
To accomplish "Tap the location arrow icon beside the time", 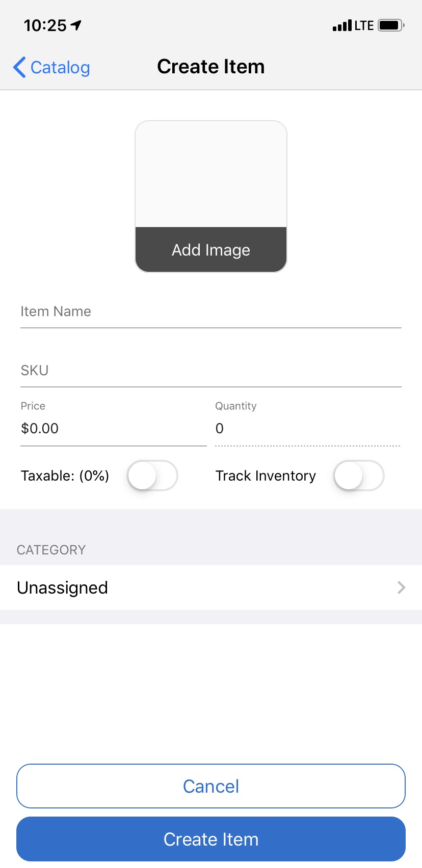I will (x=76, y=25).
